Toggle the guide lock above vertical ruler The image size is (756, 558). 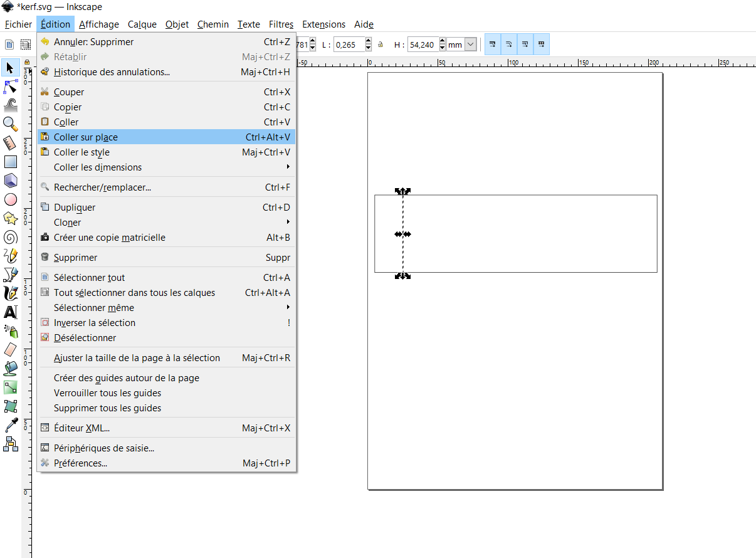coord(27,63)
